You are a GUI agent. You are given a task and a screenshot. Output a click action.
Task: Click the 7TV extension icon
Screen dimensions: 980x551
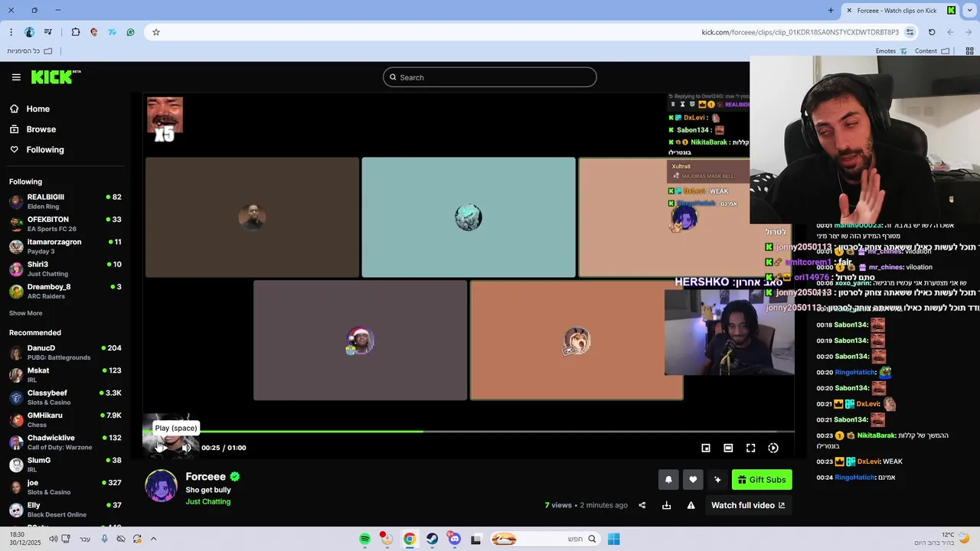(113, 32)
